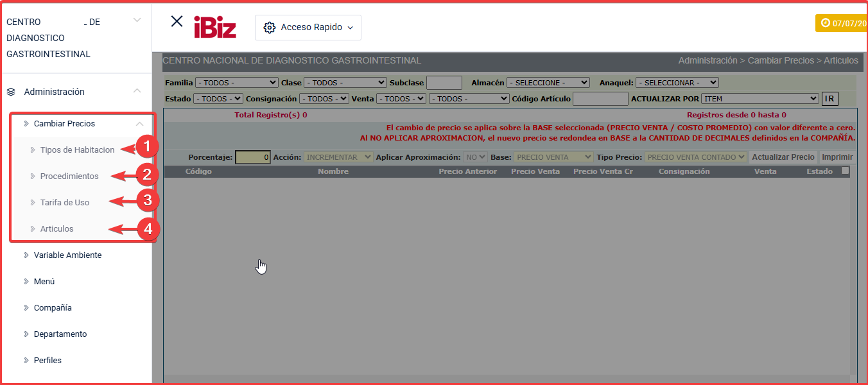Click the Código Artículo input field
The image size is (868, 385).
[600, 99]
